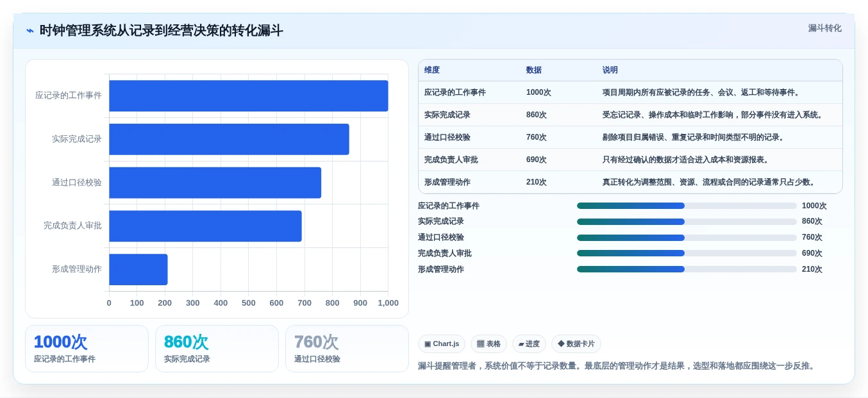
Task: Click the 完成负责人审批 chart bar
Action: click(x=205, y=226)
